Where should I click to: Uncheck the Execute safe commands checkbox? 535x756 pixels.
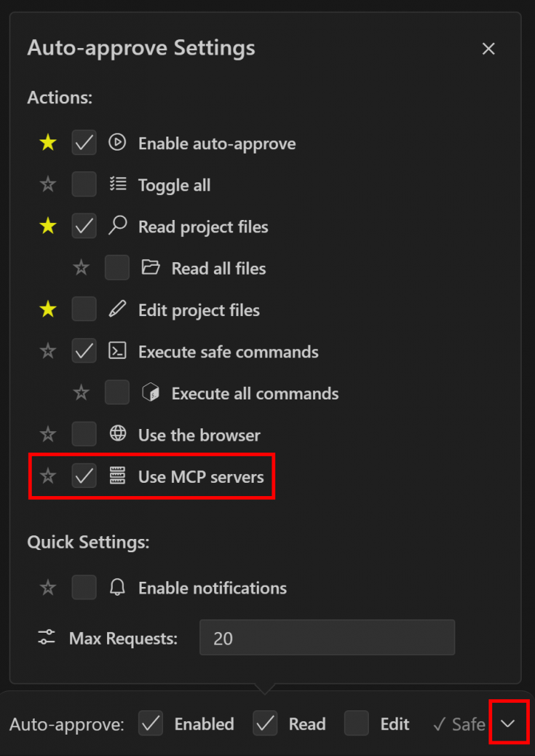(83, 351)
